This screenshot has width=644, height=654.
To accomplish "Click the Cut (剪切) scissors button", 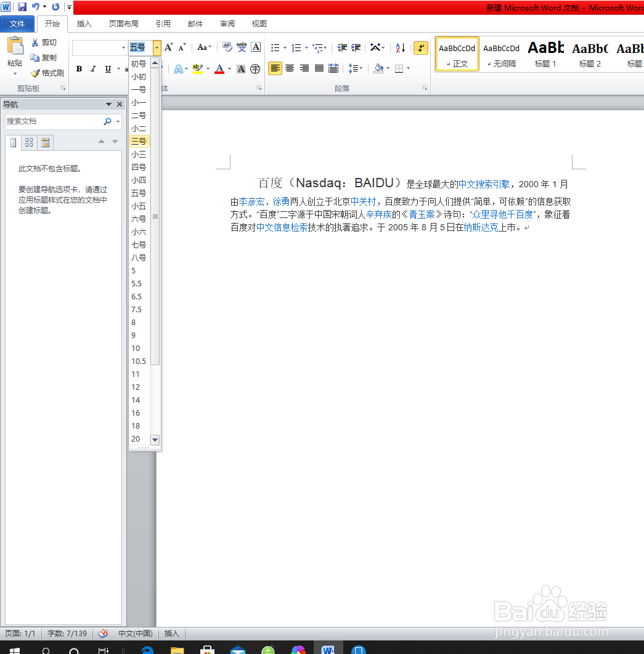I will point(44,42).
